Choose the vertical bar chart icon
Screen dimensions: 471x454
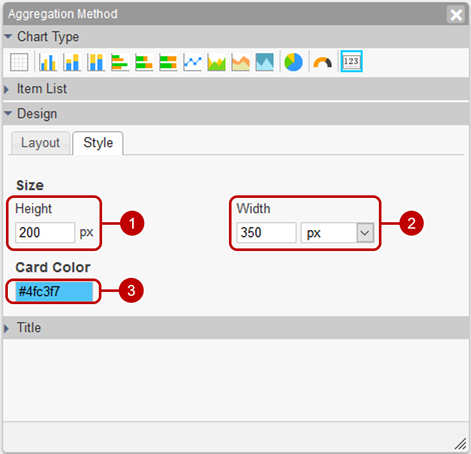tap(48, 62)
